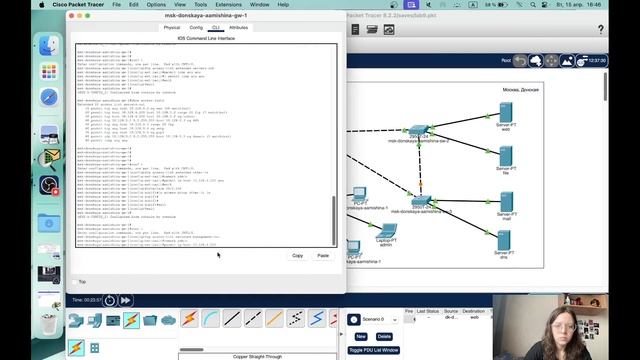
Task: Open the Options menu
Action: point(156,4)
